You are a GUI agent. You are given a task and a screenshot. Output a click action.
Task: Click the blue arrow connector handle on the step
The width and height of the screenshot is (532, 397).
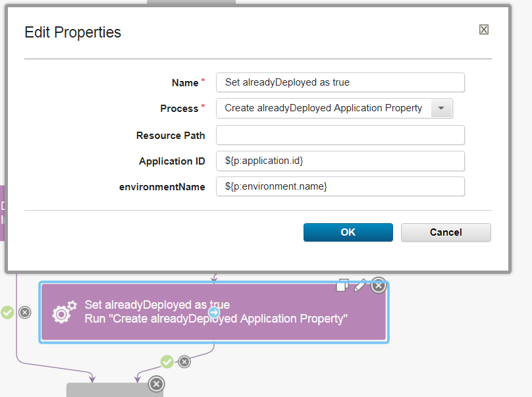[213, 311]
